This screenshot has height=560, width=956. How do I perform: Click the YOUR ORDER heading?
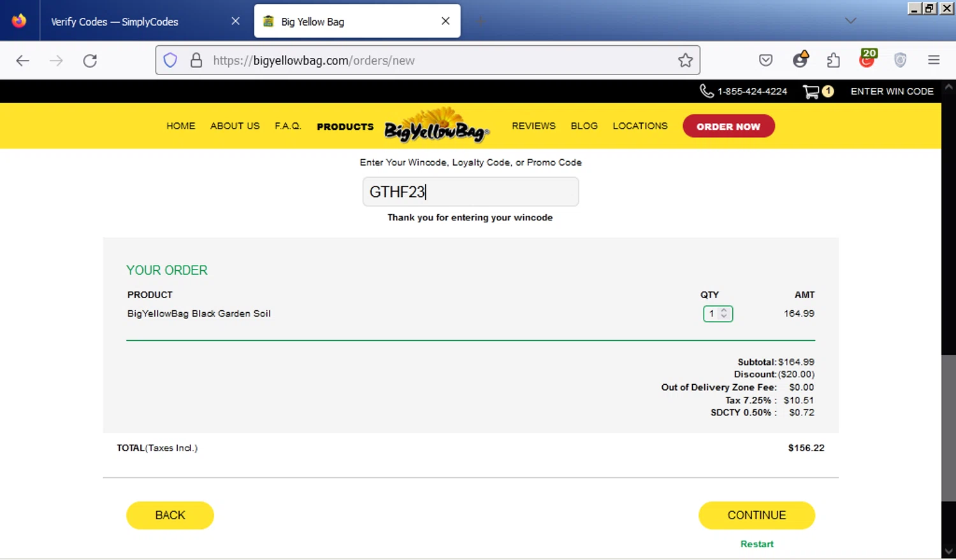pyautogui.click(x=167, y=270)
